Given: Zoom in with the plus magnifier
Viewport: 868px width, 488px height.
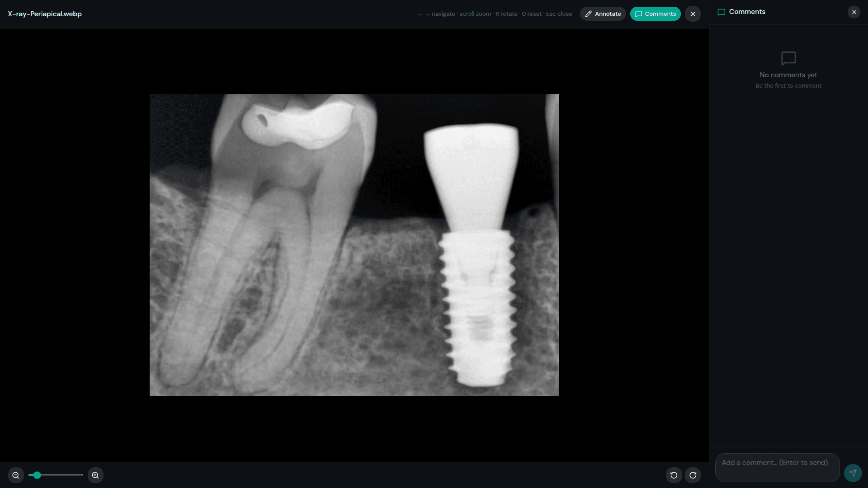Looking at the screenshot, I should pyautogui.click(x=95, y=475).
